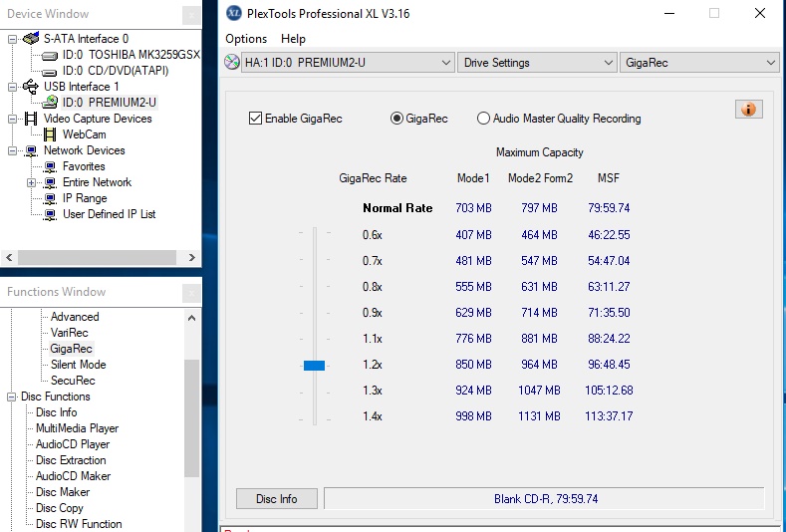Click the 850 MB Mode1 value
This screenshot has width=786, height=532.
pos(473,365)
